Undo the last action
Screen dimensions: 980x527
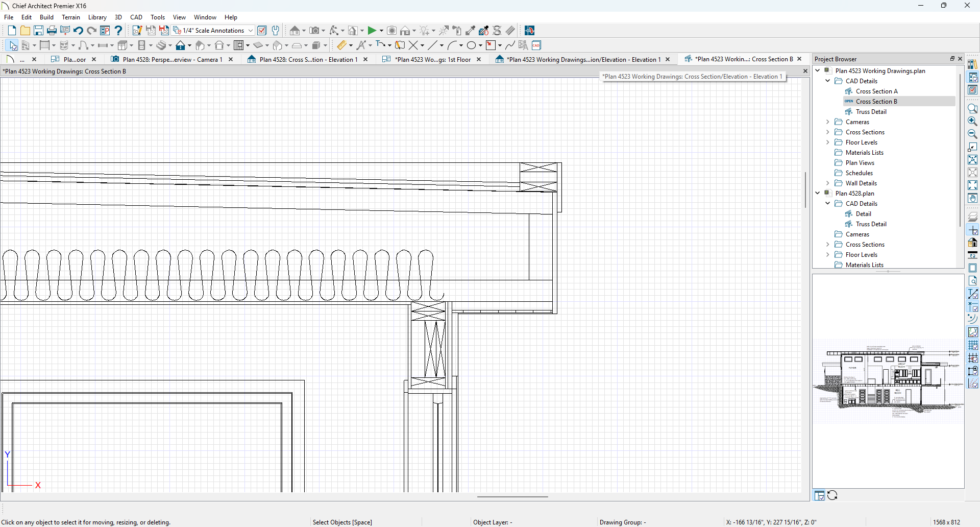click(x=78, y=31)
